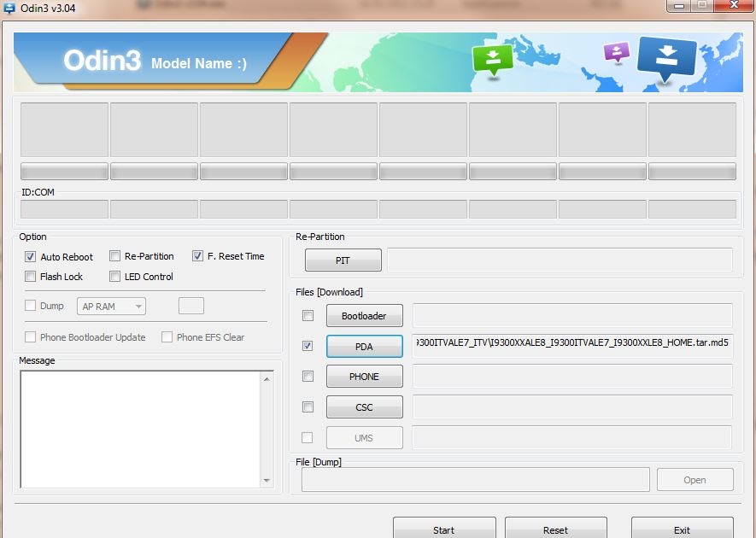This screenshot has height=538, width=756.
Task: Click the purple download bubble icon
Action: (617, 53)
